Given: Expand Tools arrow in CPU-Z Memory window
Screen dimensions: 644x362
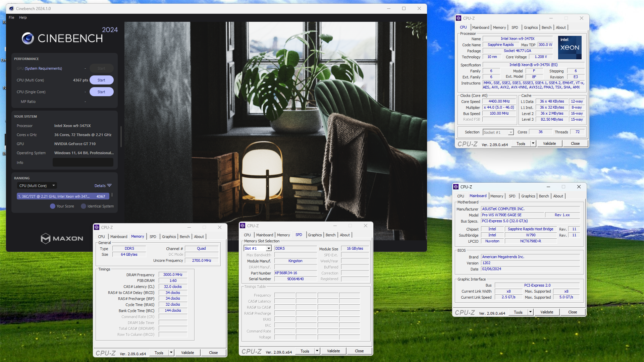Looking at the screenshot, I should [171, 353].
